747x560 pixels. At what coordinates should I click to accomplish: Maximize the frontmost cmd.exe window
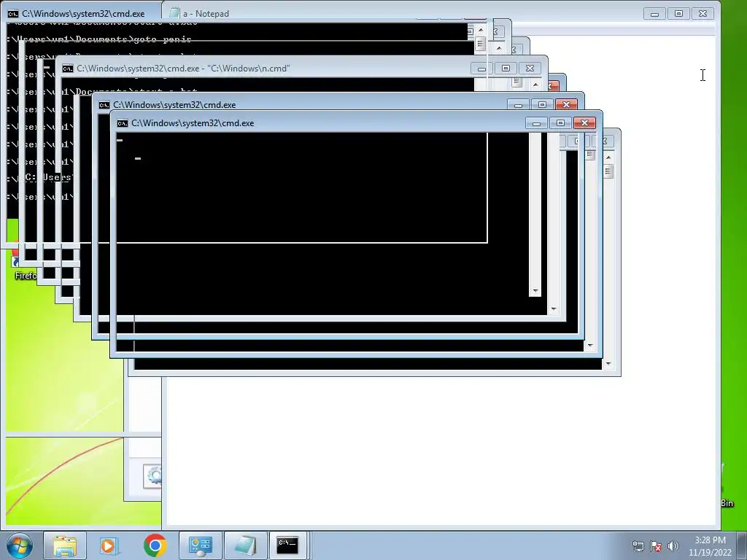pyautogui.click(x=560, y=123)
